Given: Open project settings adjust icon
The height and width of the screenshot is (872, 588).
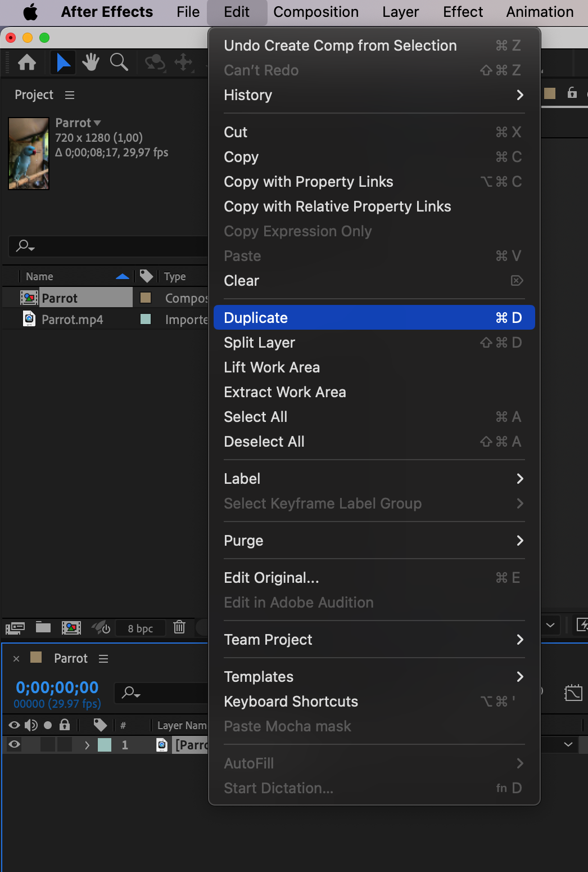Looking at the screenshot, I should [101, 627].
